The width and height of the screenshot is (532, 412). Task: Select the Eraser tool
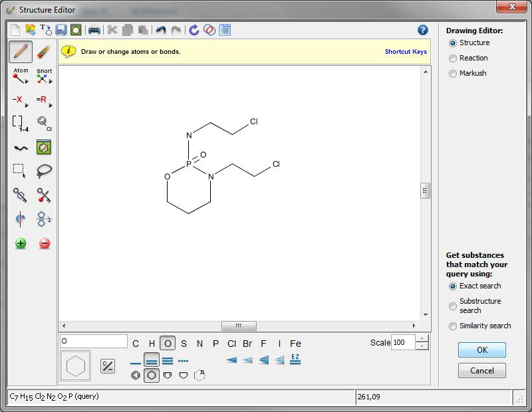44,52
